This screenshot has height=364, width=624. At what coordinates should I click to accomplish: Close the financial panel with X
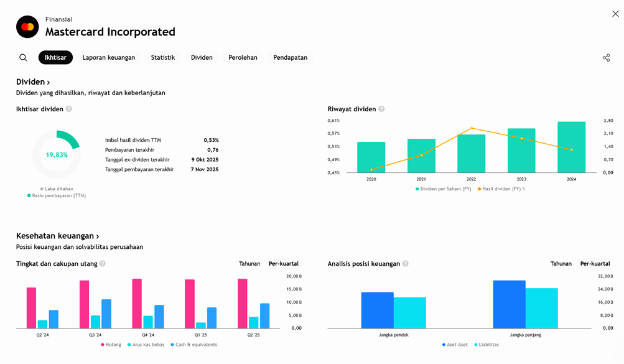pos(615,14)
